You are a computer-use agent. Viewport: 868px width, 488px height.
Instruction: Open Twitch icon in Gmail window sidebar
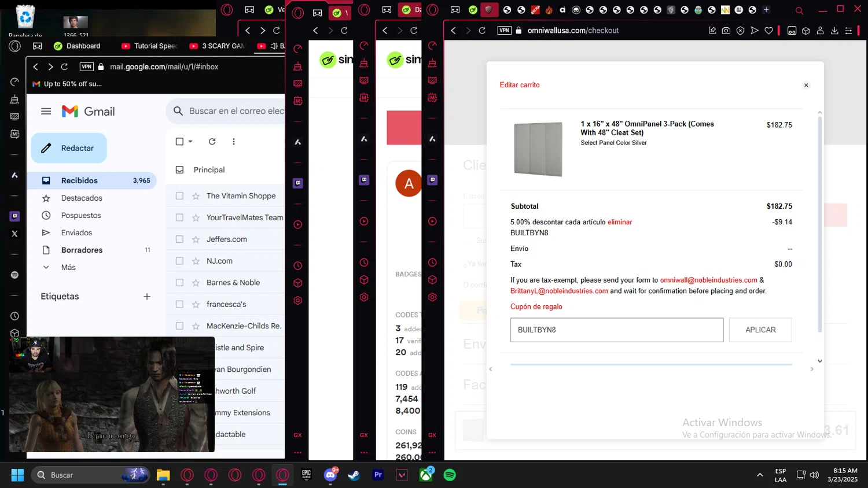(x=15, y=216)
